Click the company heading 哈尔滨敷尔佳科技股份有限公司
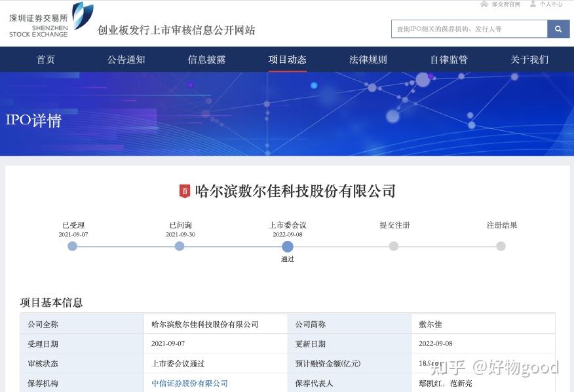This screenshot has height=392, width=574. click(295, 191)
